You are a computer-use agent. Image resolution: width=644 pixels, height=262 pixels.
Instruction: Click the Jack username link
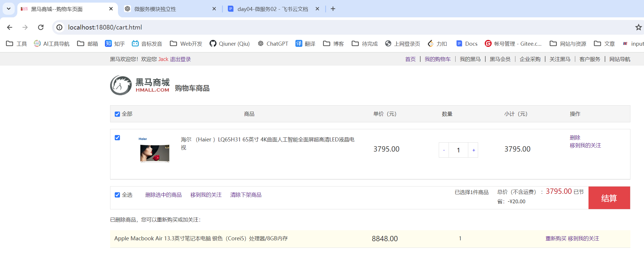coord(163,59)
